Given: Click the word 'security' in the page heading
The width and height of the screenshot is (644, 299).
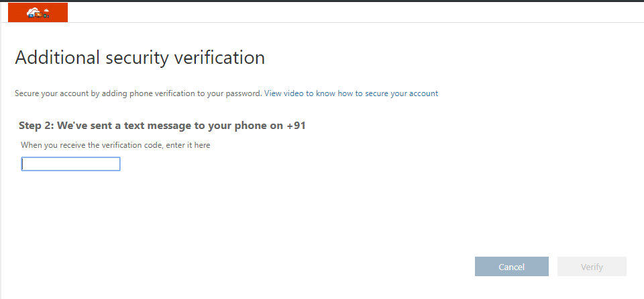Looking at the screenshot, I should click(x=137, y=58).
